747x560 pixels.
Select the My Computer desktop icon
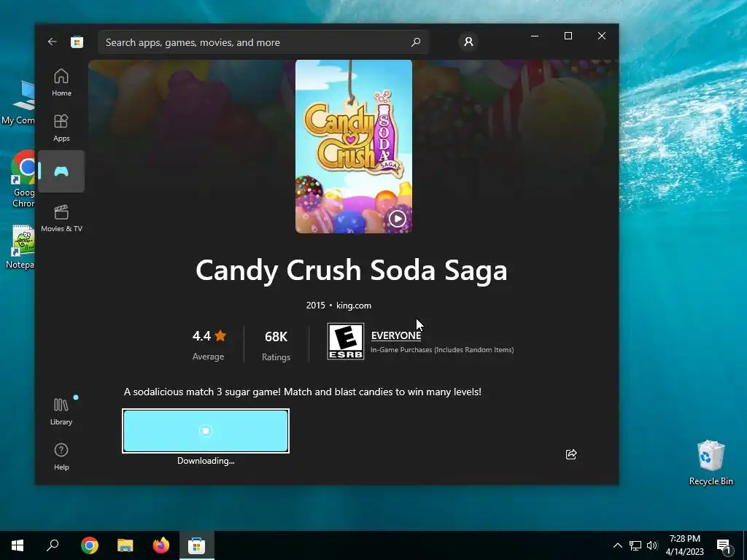coord(18,102)
